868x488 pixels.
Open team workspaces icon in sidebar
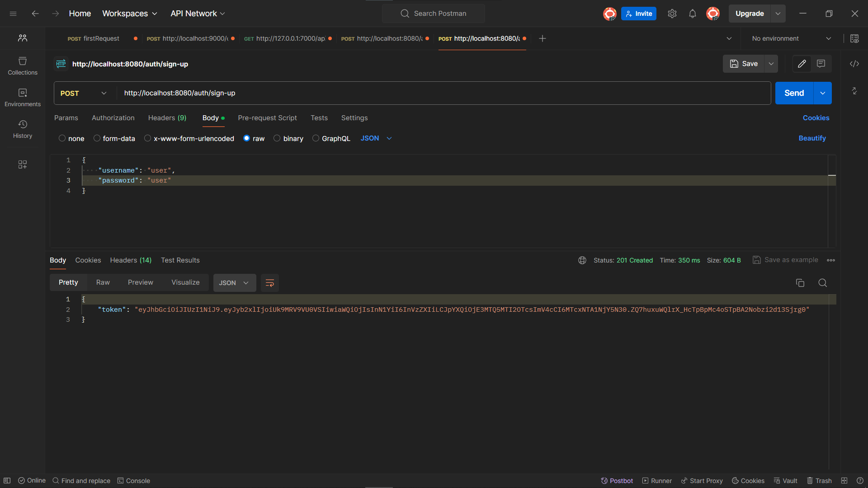pyautogui.click(x=23, y=38)
